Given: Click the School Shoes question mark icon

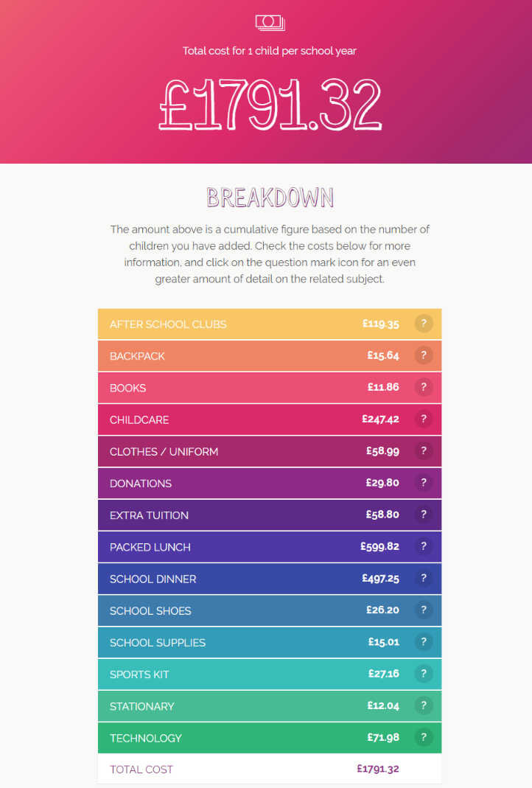Looking at the screenshot, I should click(x=424, y=610).
